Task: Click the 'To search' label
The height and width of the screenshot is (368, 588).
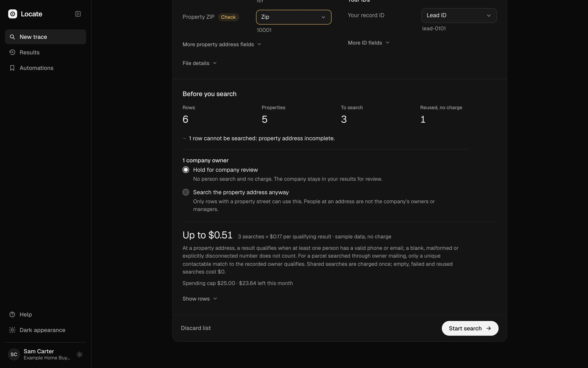Action: (352, 107)
